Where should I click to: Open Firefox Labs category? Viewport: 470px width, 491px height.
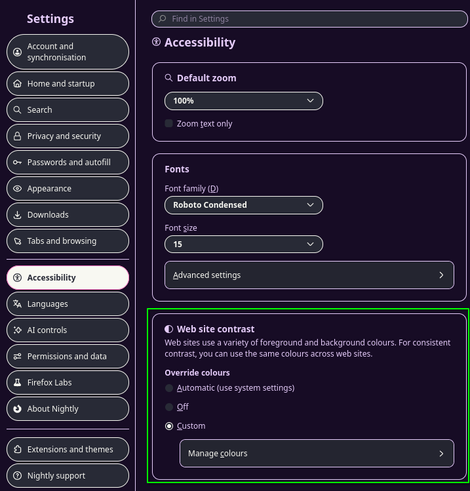click(x=68, y=382)
